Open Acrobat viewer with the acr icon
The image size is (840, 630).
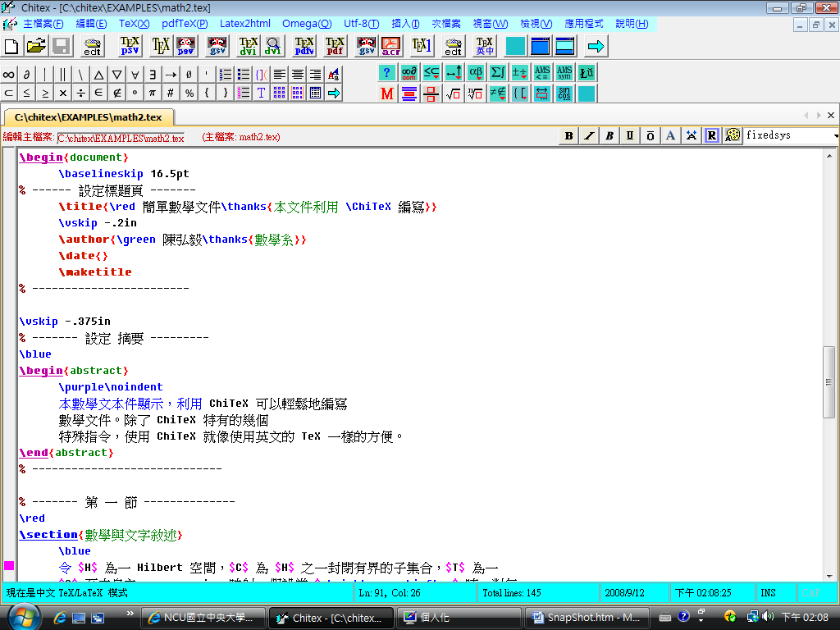[391, 46]
